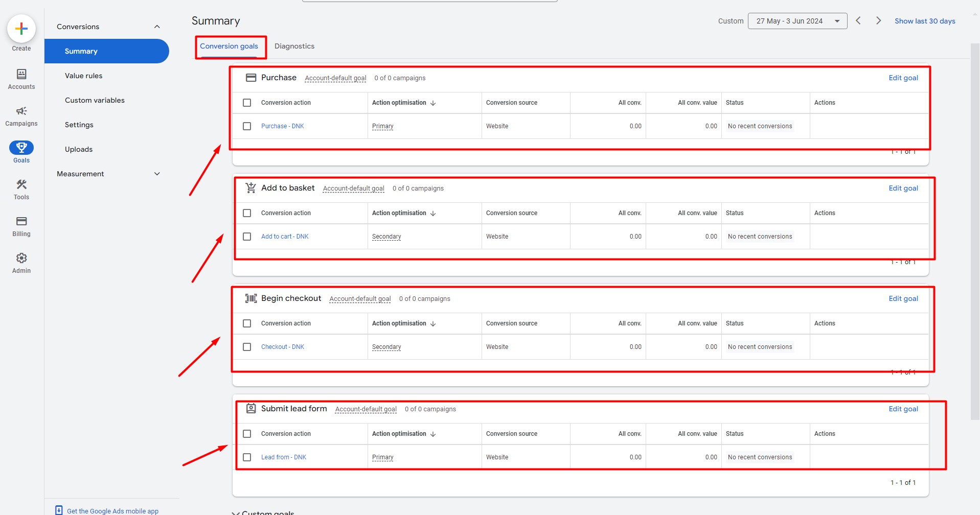Open Value rules in side menu

point(83,76)
